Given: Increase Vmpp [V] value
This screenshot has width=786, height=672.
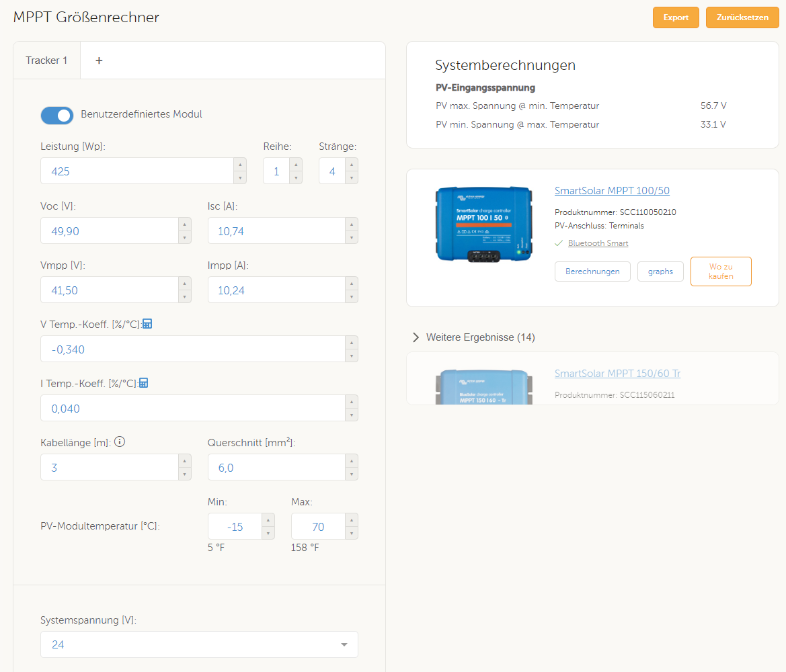Looking at the screenshot, I should pos(184,283).
